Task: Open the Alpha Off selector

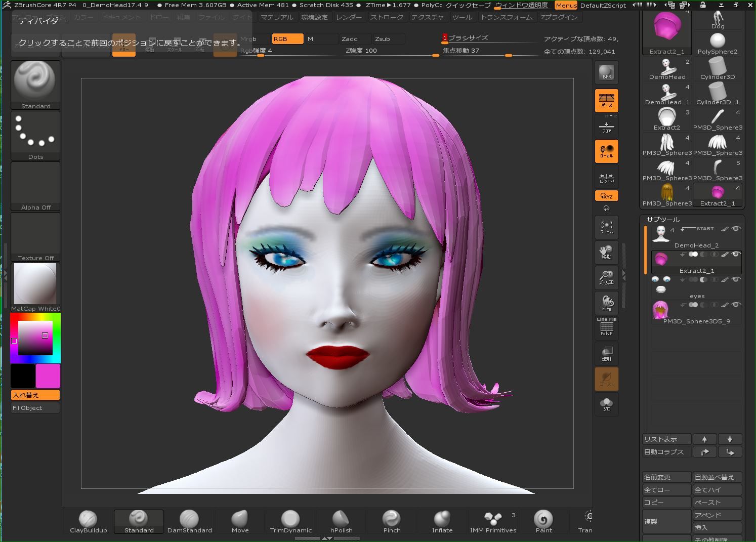Action: click(x=35, y=186)
